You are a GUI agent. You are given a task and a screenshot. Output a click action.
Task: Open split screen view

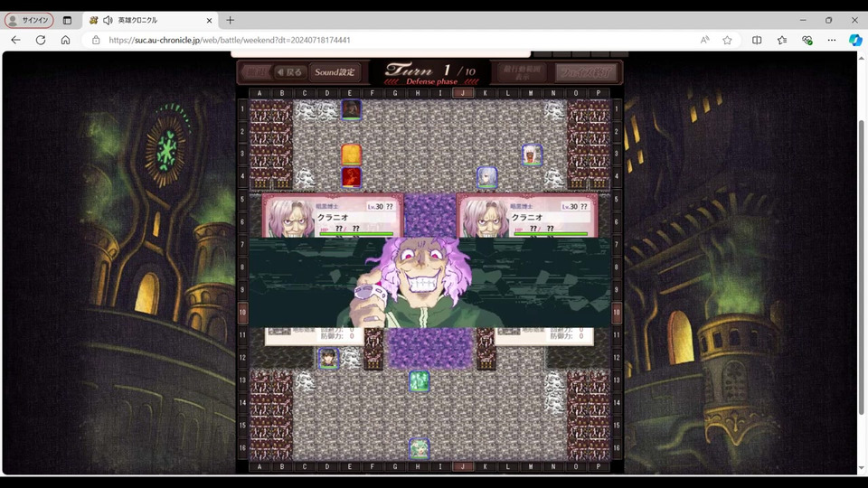click(757, 40)
